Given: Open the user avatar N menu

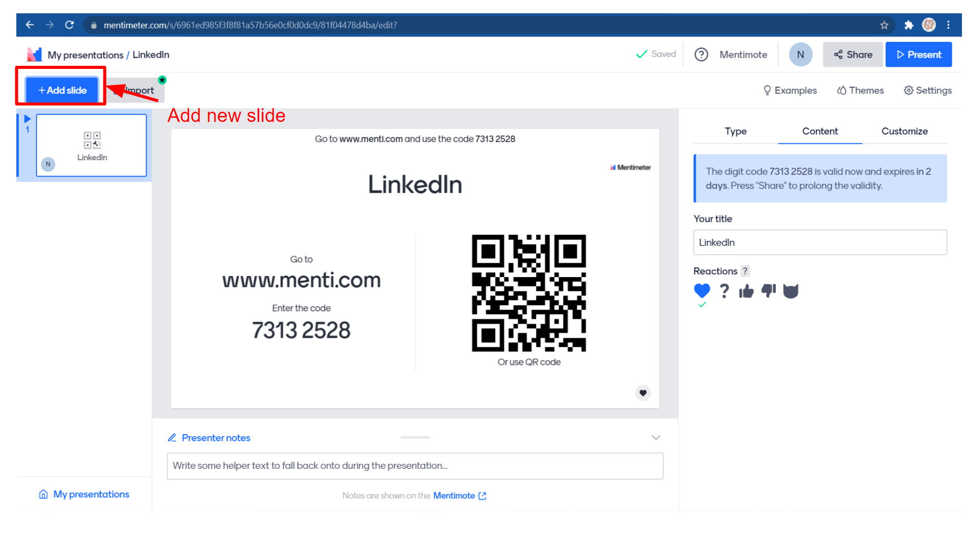Looking at the screenshot, I should click(800, 55).
